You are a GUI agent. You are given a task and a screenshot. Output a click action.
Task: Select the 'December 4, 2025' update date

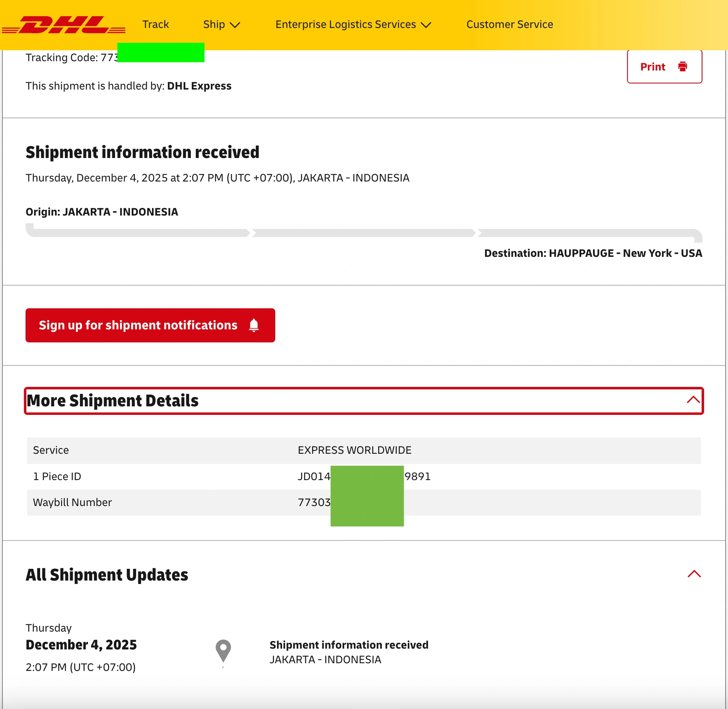click(81, 645)
